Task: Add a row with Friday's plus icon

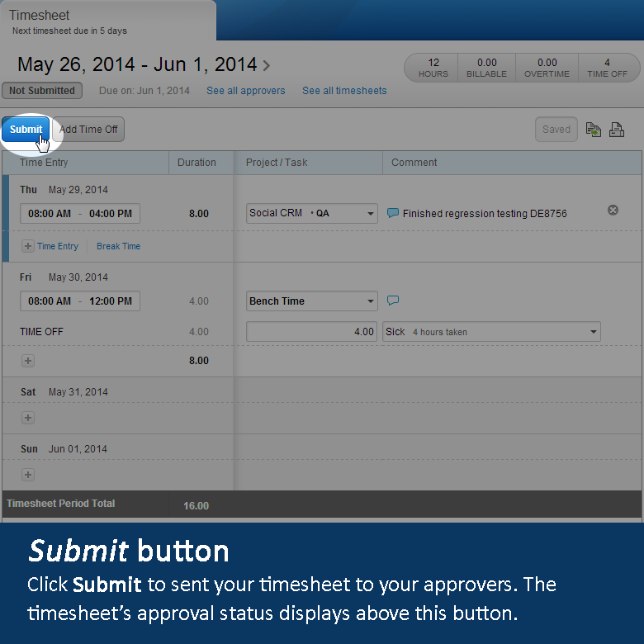Action: click(28, 361)
